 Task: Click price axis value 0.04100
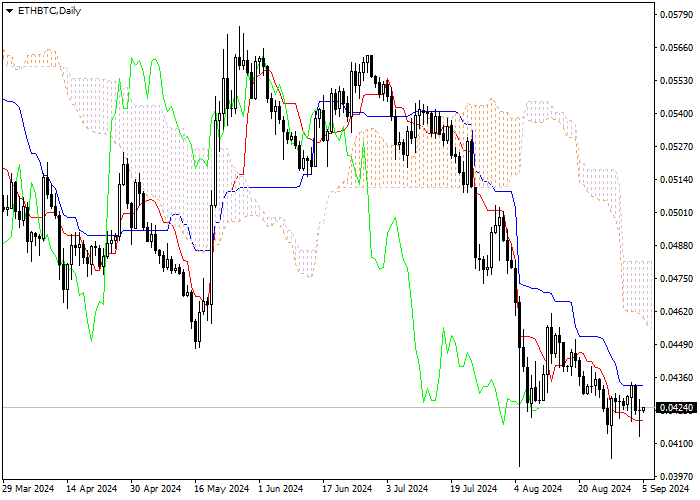click(x=676, y=444)
